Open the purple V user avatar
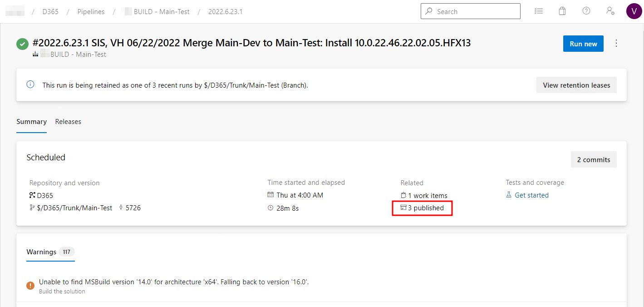Image resolution: width=644 pixels, height=307 pixels. [634, 11]
